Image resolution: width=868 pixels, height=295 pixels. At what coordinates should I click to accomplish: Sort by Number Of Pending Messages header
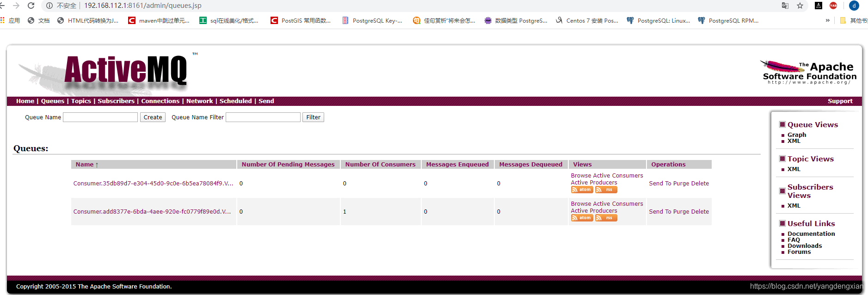(288, 164)
